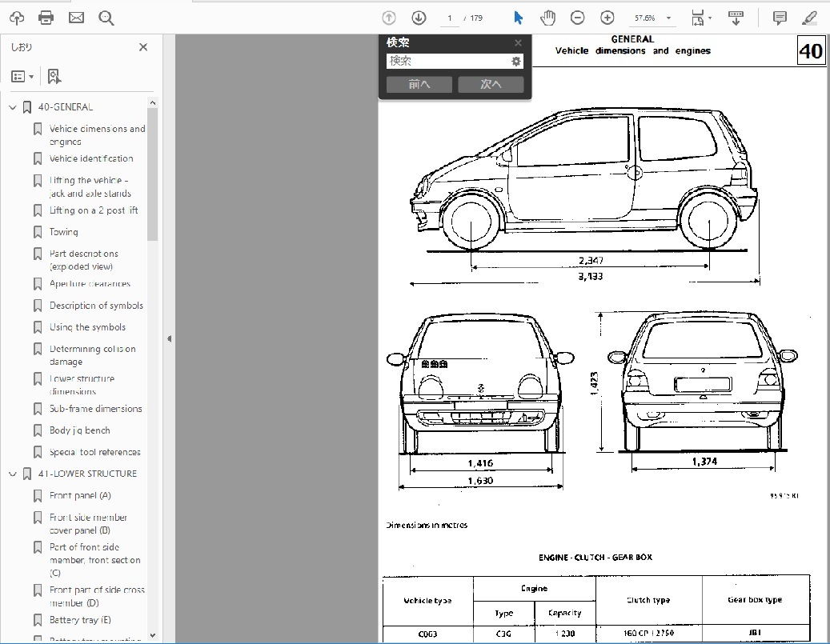Activate the hand pan tool

(547, 18)
